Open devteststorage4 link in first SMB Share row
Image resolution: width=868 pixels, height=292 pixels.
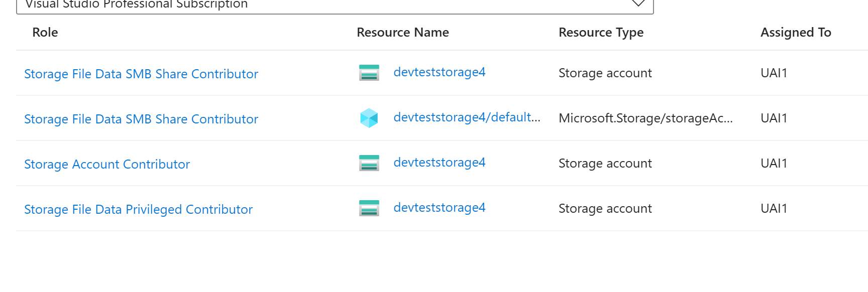click(440, 72)
